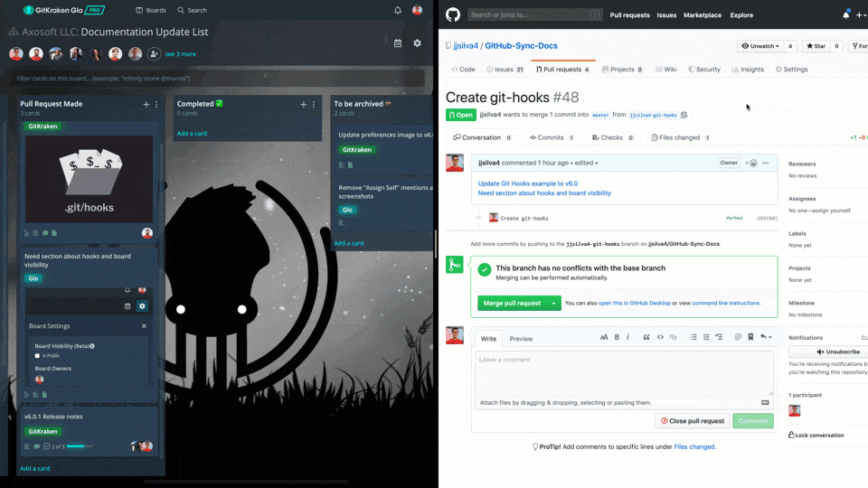The width and height of the screenshot is (868, 488).
Task: Click Unsubscribe notifications button
Action: pyautogui.click(x=838, y=352)
